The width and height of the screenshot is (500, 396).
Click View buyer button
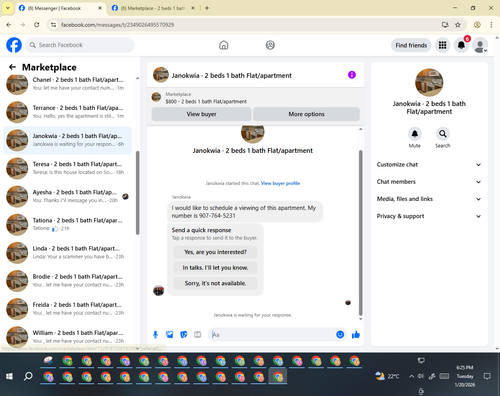tap(201, 114)
